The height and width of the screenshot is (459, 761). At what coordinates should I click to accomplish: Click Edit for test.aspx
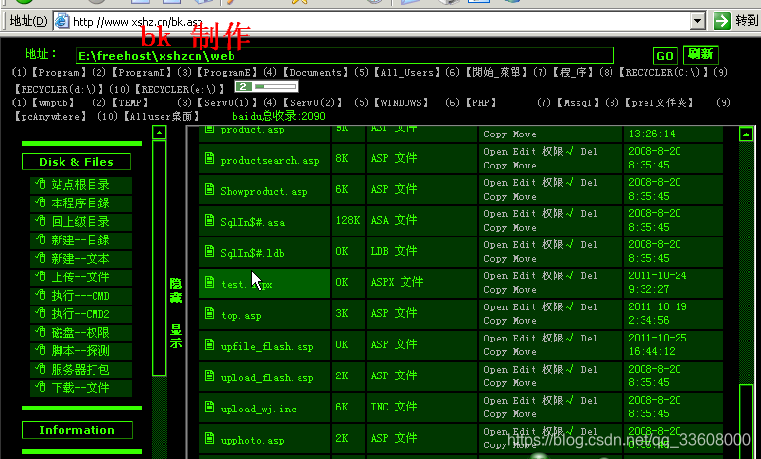524,276
